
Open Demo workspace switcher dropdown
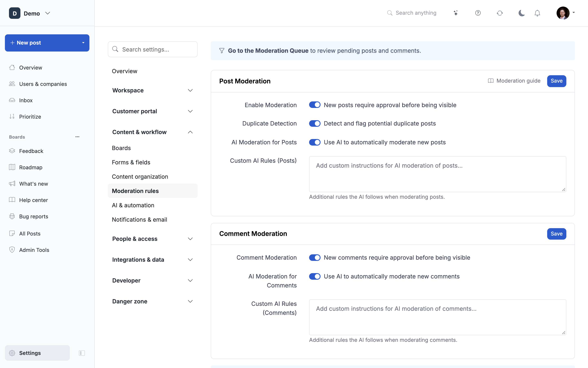click(30, 13)
